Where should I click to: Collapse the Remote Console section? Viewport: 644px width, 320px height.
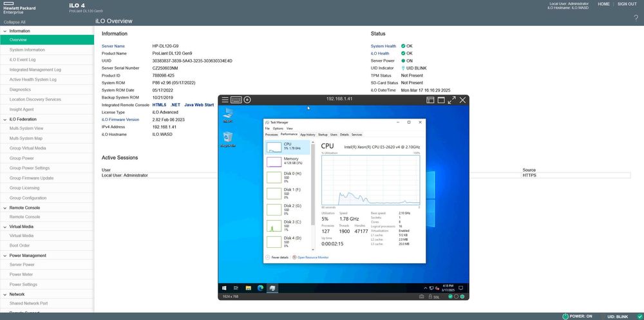tap(5, 208)
